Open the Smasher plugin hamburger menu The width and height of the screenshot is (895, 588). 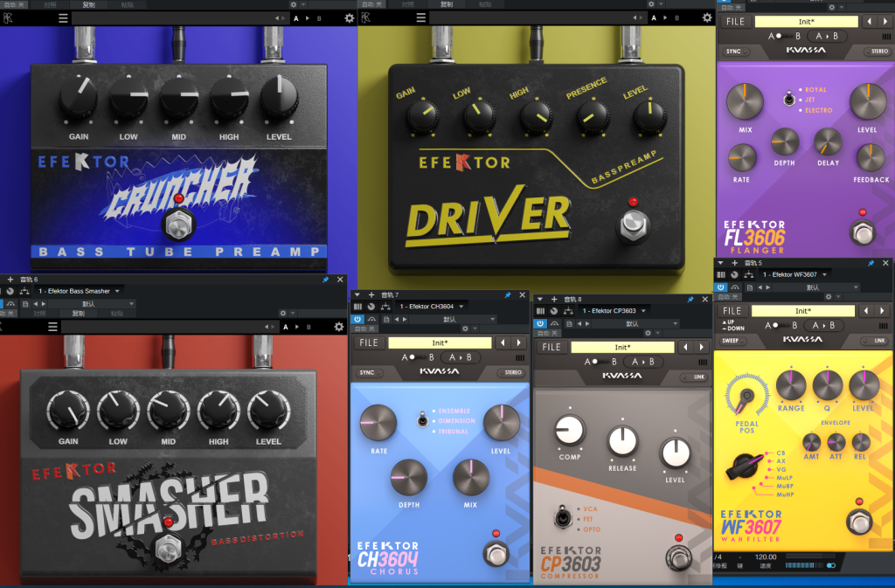pos(52,327)
